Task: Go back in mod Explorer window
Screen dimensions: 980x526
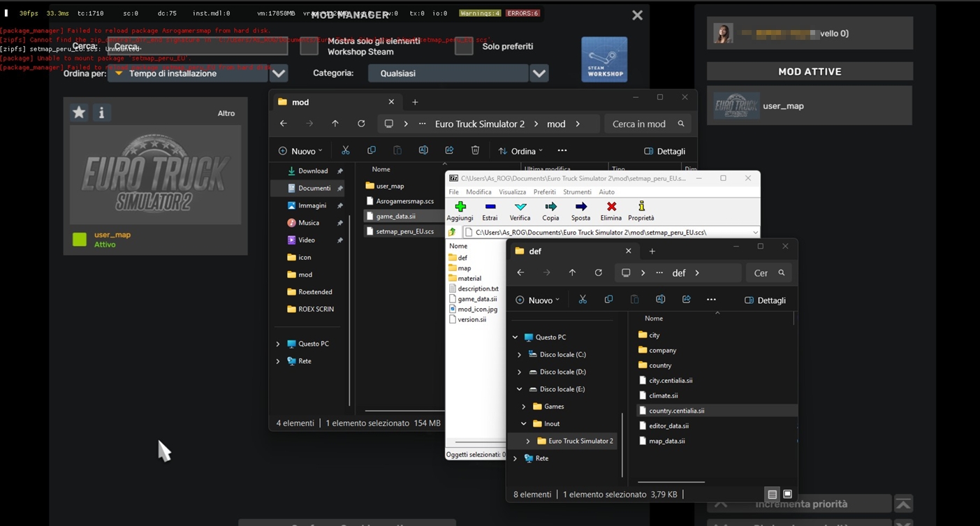Action: [284, 124]
